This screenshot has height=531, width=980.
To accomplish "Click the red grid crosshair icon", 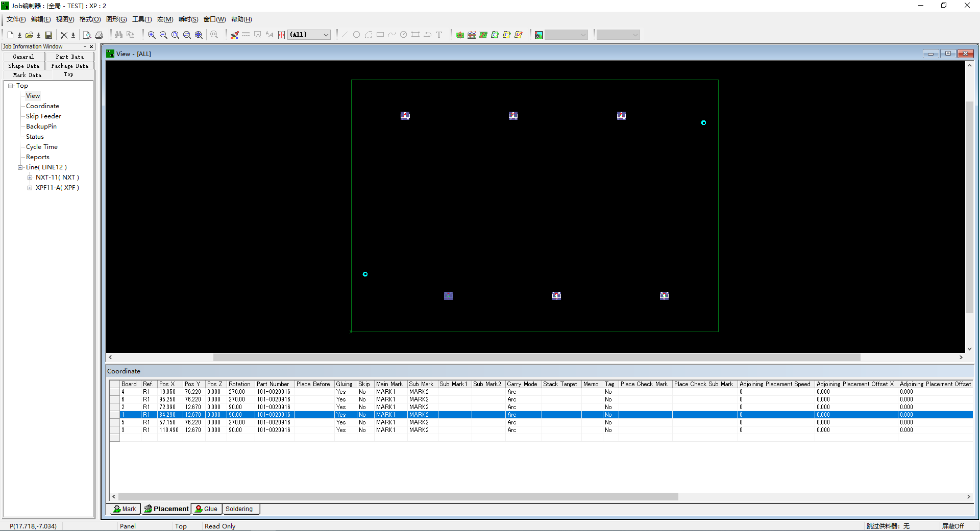I will (x=281, y=35).
